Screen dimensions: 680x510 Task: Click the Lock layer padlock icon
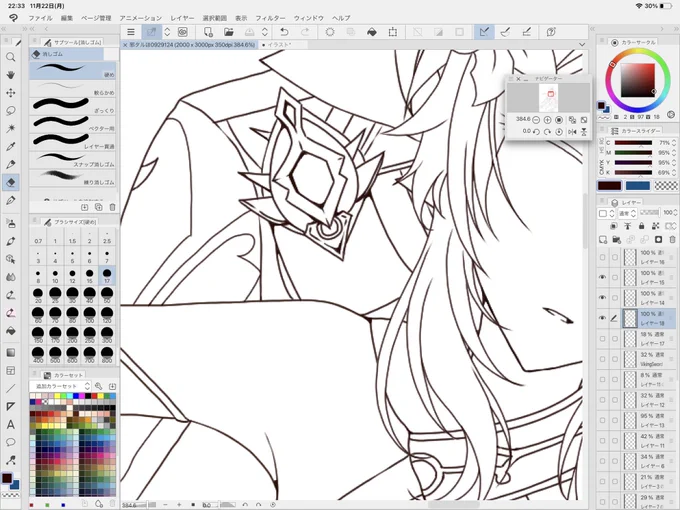coord(641,226)
